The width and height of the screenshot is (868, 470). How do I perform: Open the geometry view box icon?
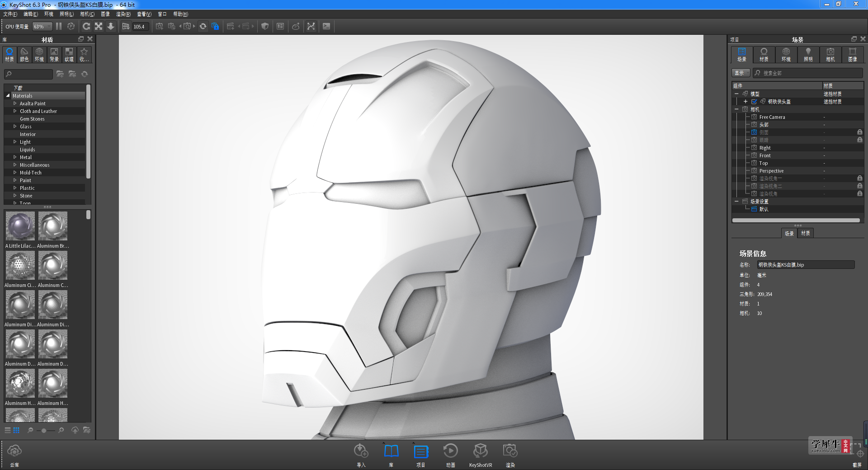click(265, 27)
